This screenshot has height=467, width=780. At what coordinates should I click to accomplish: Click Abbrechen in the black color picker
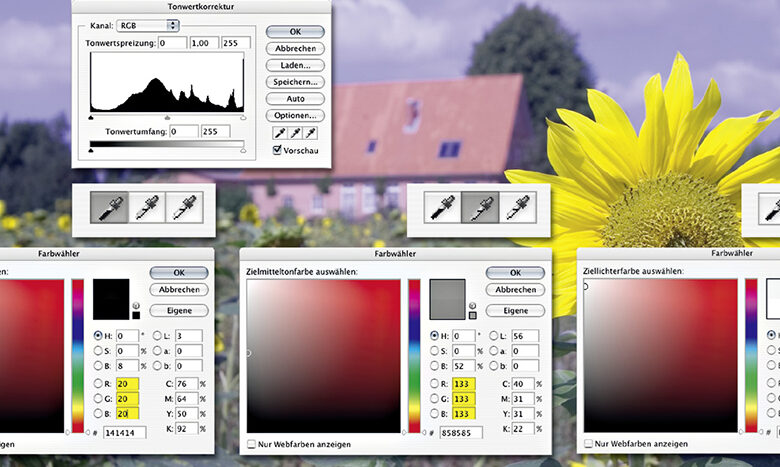point(178,290)
